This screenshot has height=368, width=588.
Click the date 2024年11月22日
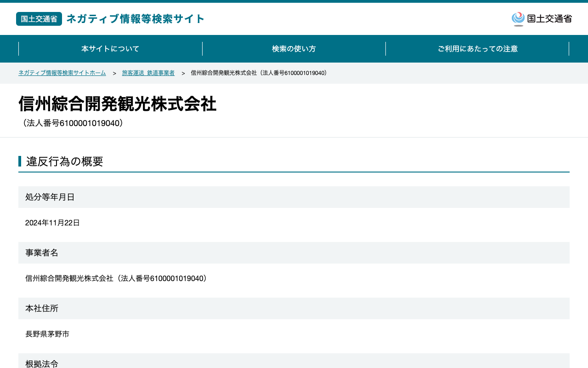[x=52, y=223]
